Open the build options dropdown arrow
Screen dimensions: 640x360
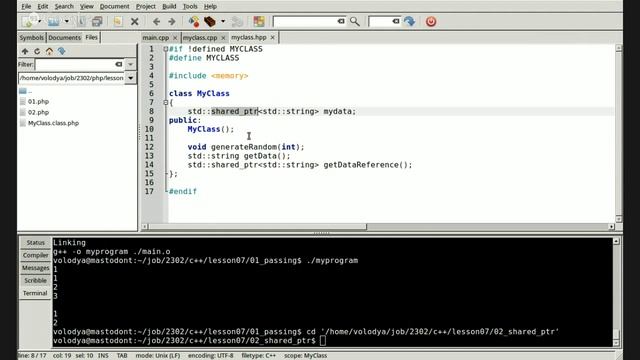click(x=223, y=21)
